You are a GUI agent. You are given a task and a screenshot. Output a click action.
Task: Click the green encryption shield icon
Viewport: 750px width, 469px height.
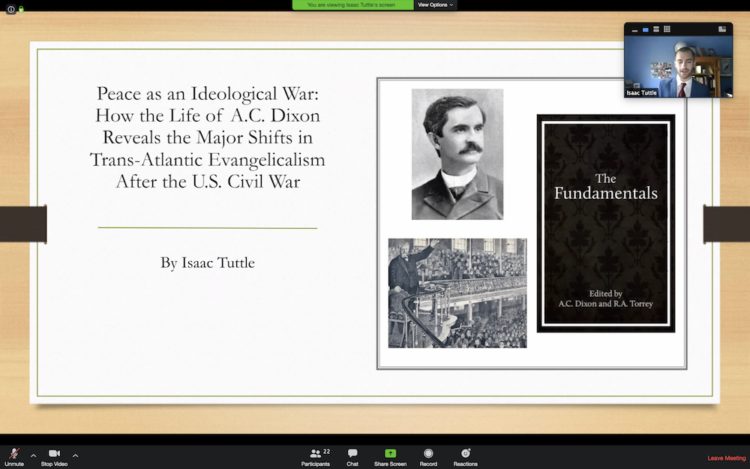point(21,8)
